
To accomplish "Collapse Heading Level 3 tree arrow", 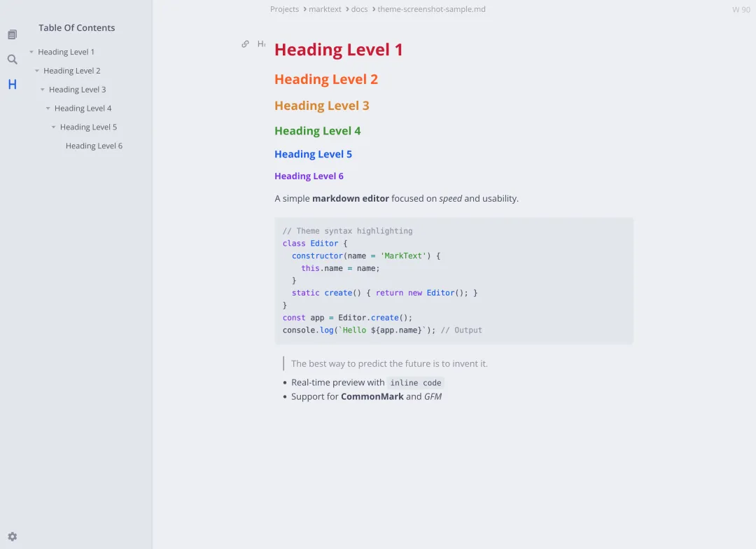I will click(x=43, y=89).
